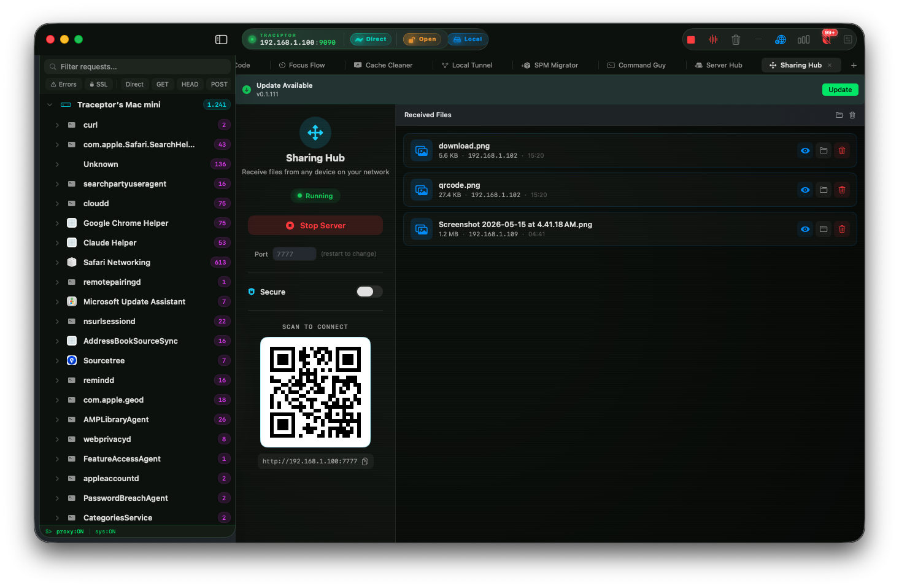
Task: Toggle the Errors filter
Action: pyautogui.click(x=64, y=84)
